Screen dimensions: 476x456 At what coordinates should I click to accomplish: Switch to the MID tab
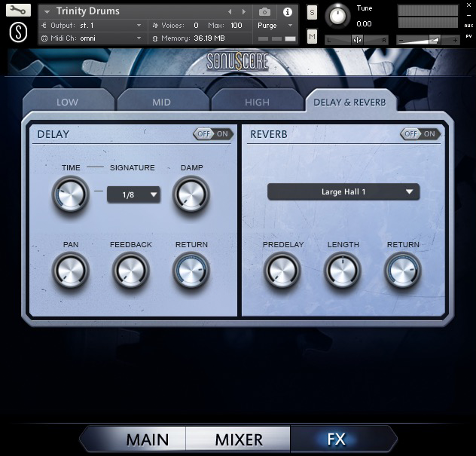point(161,102)
